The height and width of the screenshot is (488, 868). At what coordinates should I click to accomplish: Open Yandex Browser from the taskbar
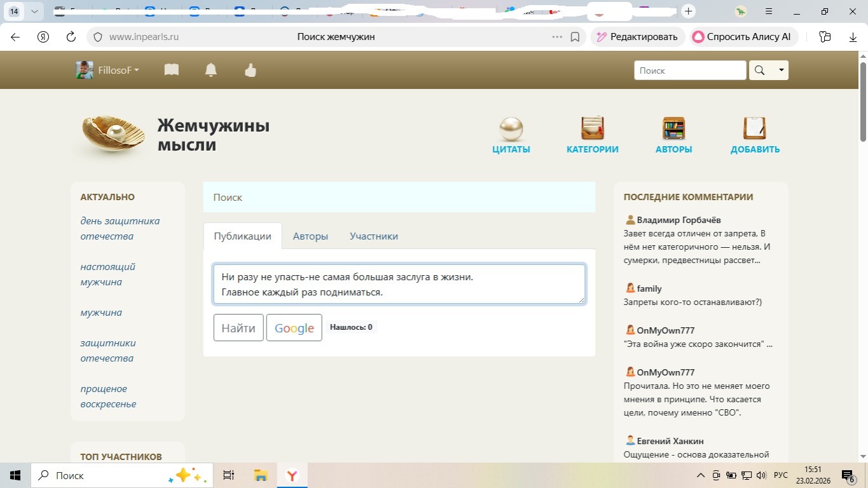point(292,475)
